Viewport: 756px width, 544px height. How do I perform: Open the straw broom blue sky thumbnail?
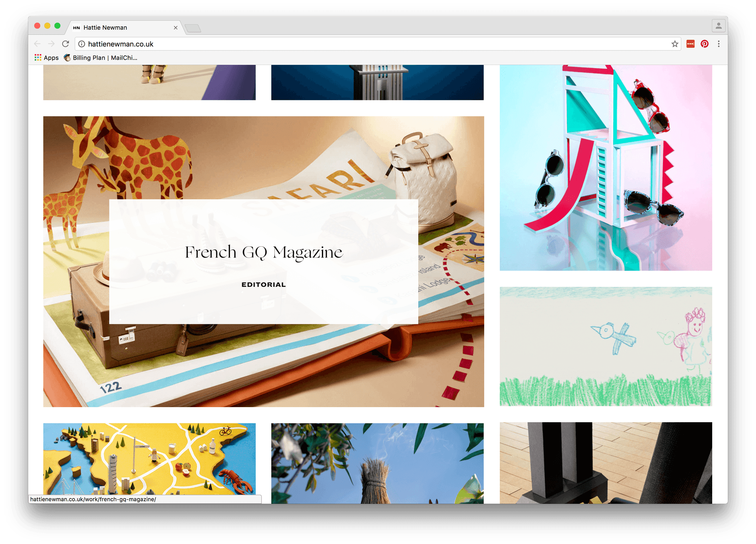point(377,463)
